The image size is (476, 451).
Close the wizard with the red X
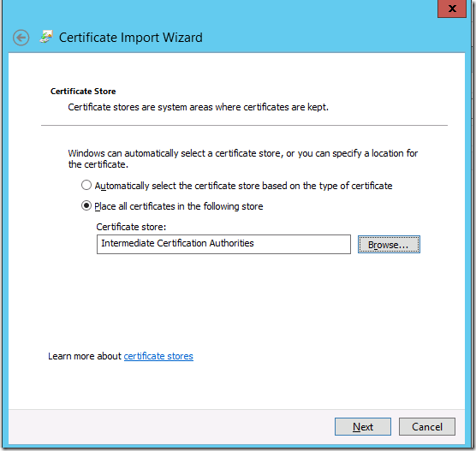pyautogui.click(x=452, y=9)
